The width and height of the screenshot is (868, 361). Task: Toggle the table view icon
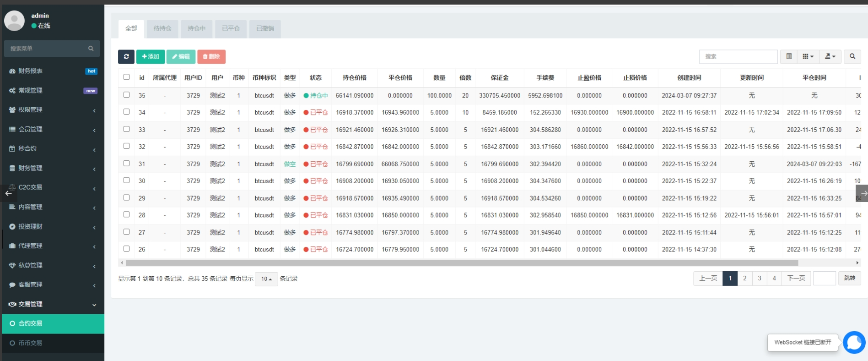click(x=789, y=56)
